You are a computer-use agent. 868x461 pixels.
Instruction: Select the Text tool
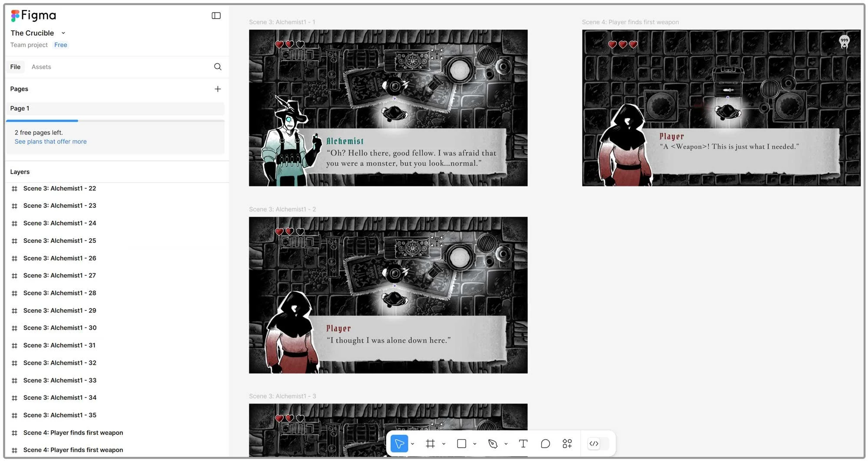[523, 443]
